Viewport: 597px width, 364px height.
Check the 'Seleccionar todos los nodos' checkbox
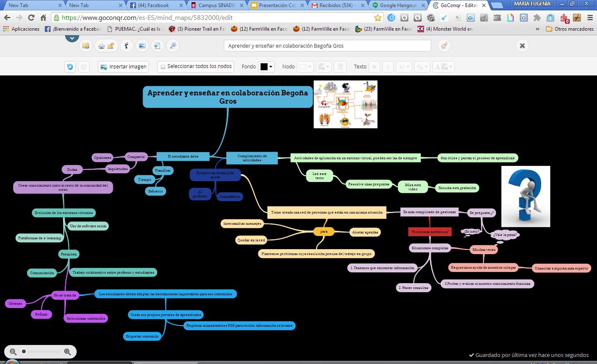click(163, 66)
